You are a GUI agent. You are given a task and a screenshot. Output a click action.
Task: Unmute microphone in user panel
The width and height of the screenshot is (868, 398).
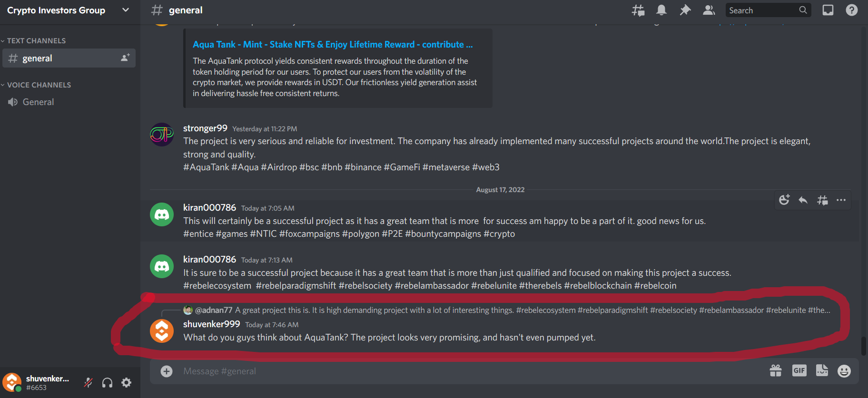click(89, 382)
